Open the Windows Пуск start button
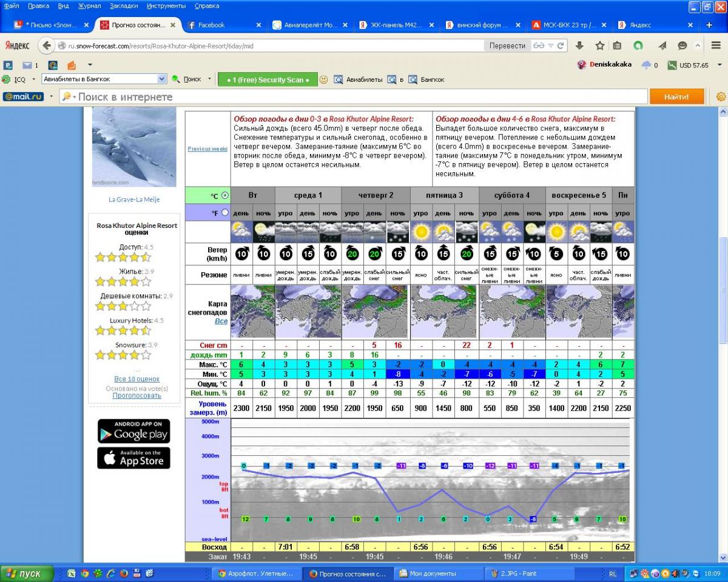728x582 pixels. pos(25,574)
